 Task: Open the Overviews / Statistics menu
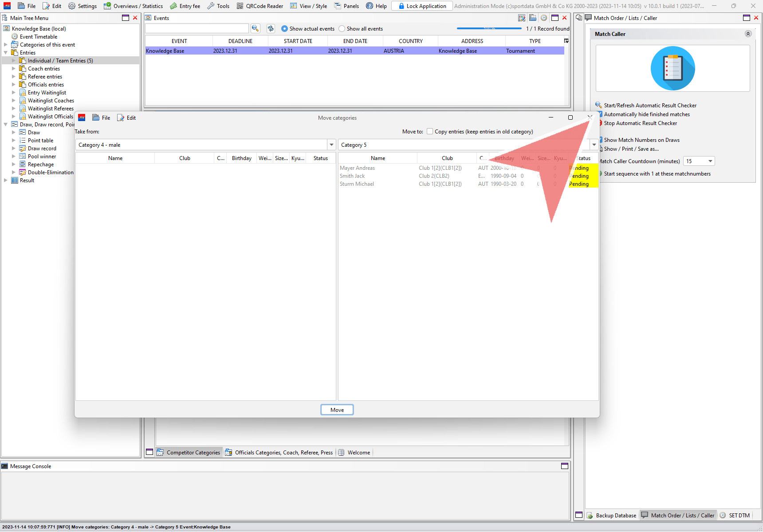(134, 6)
